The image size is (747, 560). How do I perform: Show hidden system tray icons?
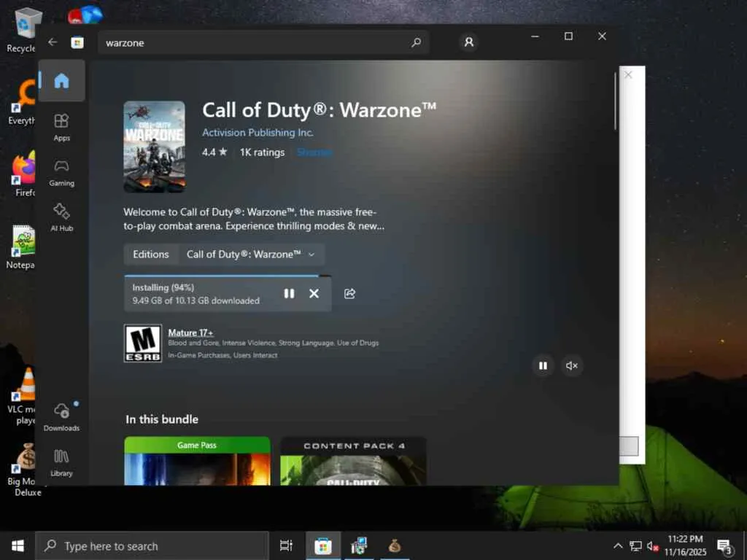pos(618,545)
